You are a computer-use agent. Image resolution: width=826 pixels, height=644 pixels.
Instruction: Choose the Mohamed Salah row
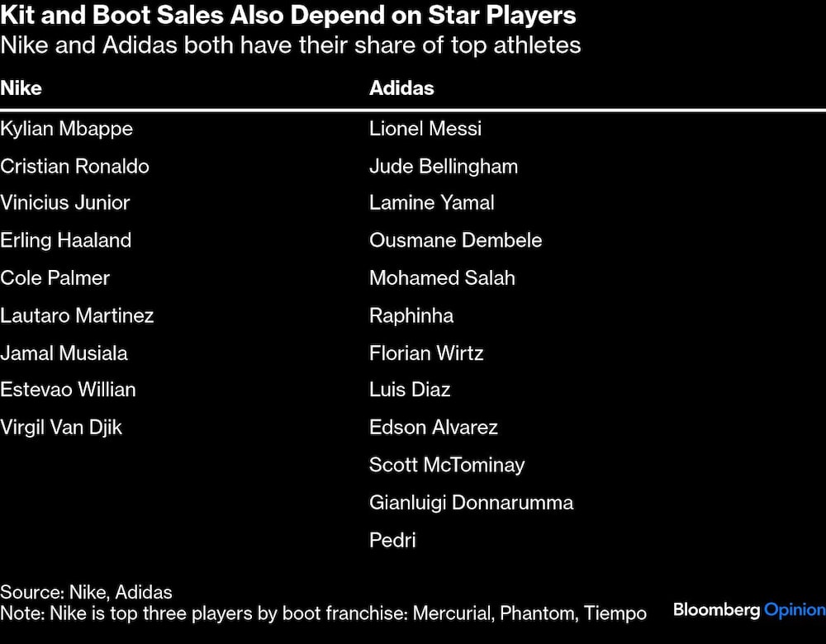pyautogui.click(x=442, y=277)
